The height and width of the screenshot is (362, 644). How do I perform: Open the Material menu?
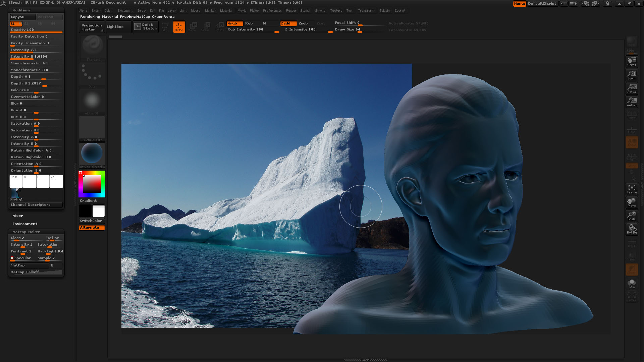point(226,11)
